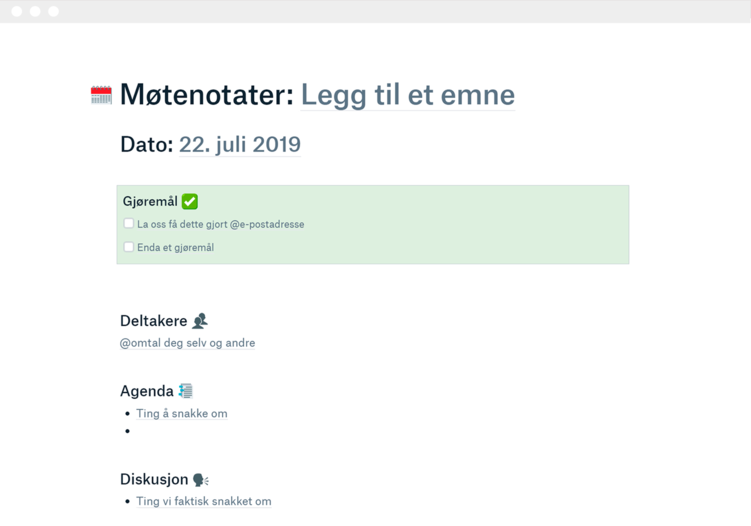Click the 'Ting å snakke om' agenda item
Viewport: 751px width, 526px height.
[x=182, y=413]
